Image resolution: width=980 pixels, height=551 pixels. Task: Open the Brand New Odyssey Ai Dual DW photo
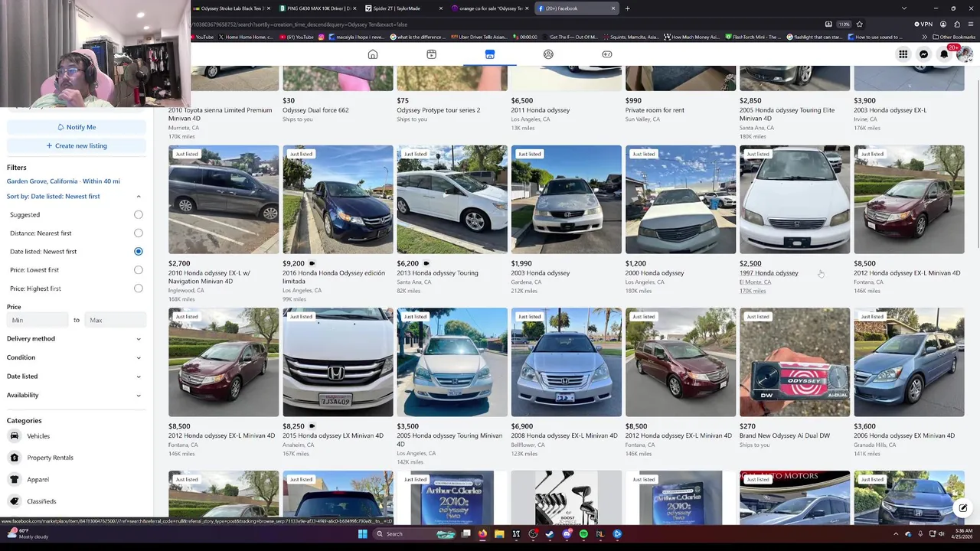(795, 363)
